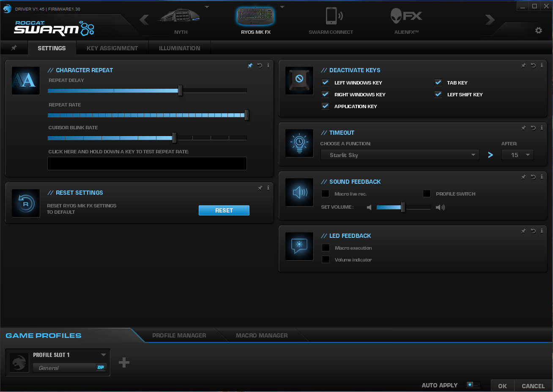Screen dimensions: 553x392
Task: Show info for the Timeout panel
Action: [x=542, y=128]
